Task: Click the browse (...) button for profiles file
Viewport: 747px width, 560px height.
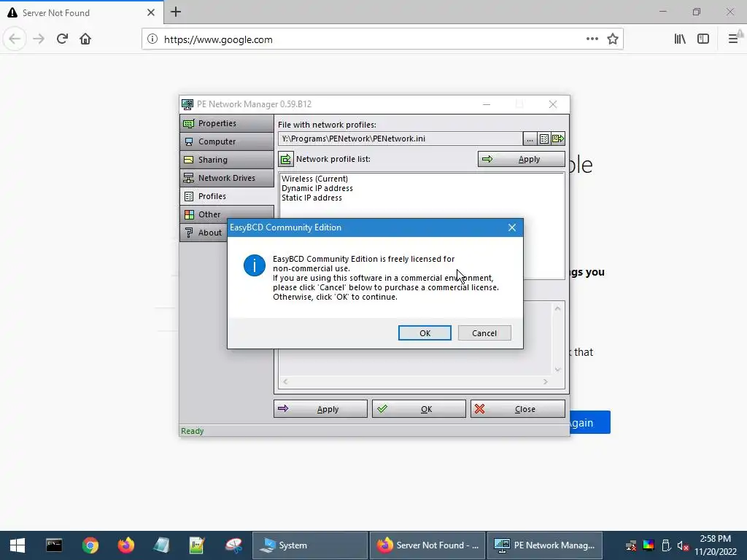Action: tap(530, 139)
